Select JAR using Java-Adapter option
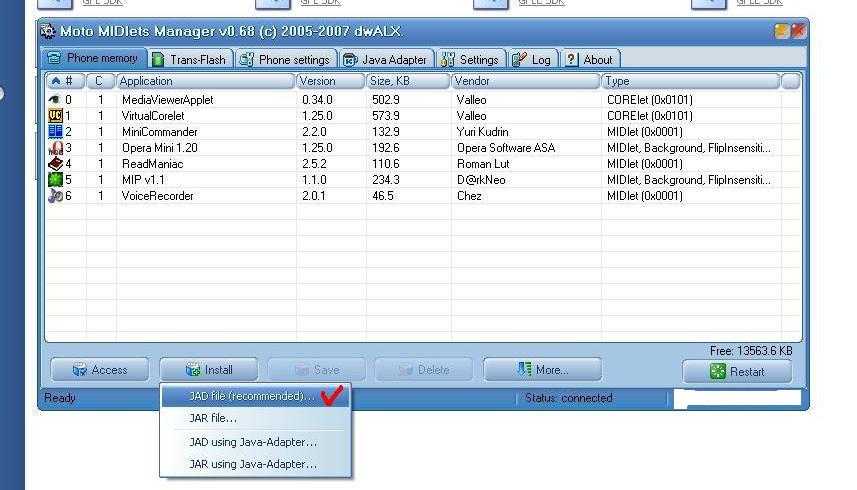Image resolution: width=857 pixels, height=490 pixels. 256,464
